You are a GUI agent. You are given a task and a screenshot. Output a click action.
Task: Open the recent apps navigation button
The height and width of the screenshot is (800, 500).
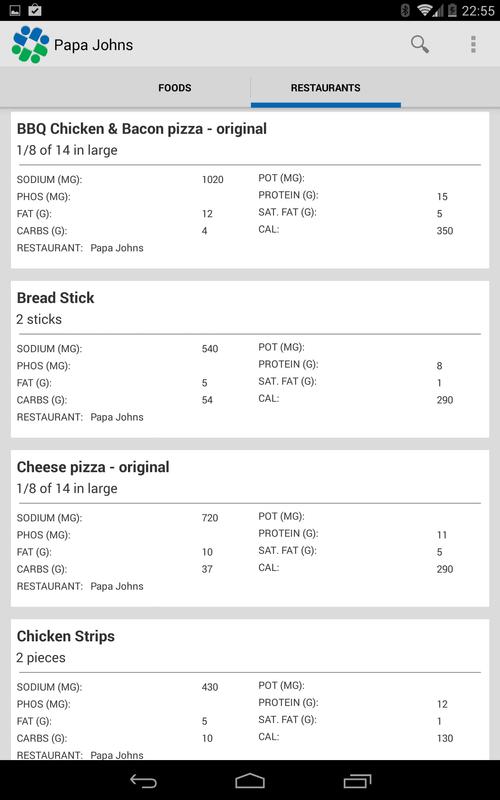[357, 781]
